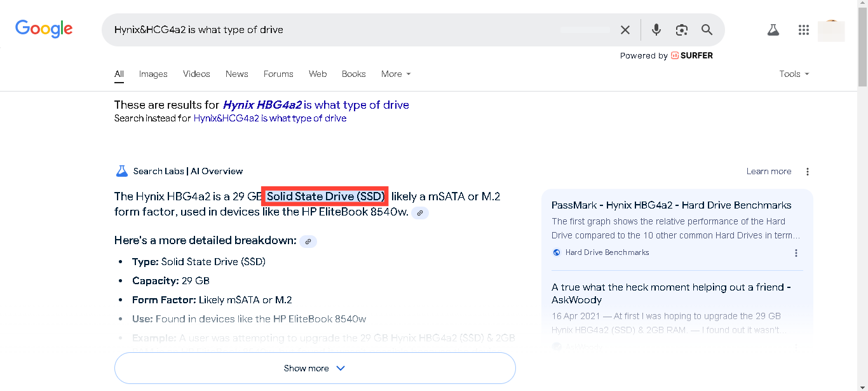This screenshot has width=868, height=391.
Task: Click the SURFER logo
Action: 692,55
